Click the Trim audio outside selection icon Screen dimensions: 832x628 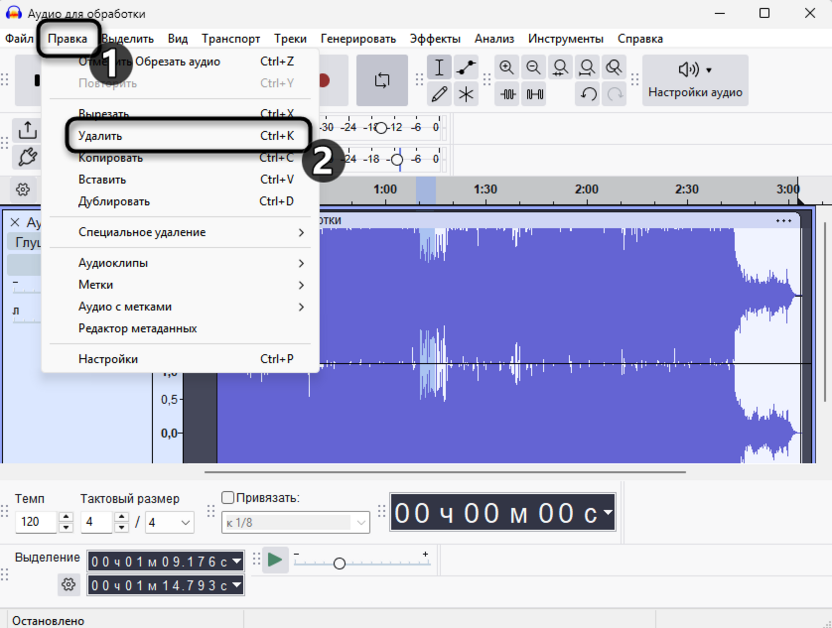tap(509, 95)
